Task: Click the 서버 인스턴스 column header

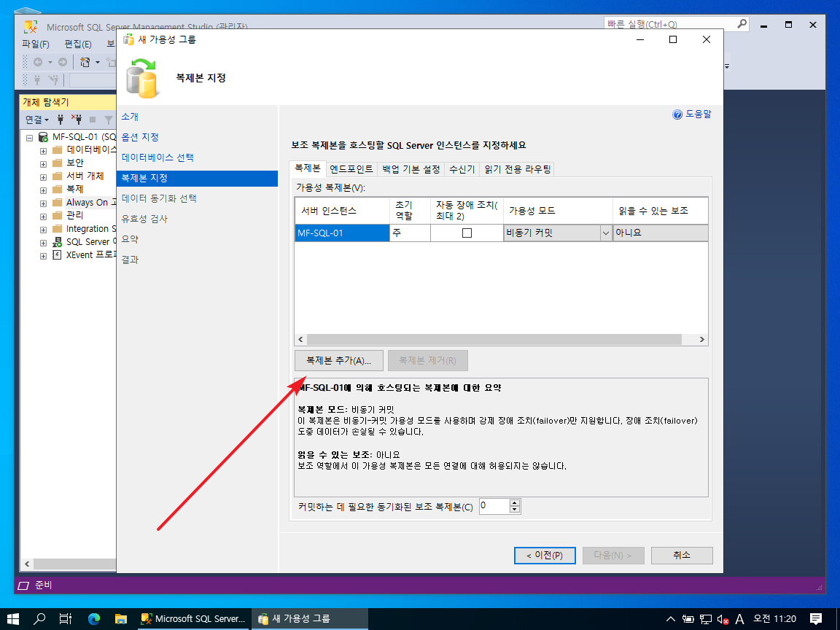Action: click(342, 211)
